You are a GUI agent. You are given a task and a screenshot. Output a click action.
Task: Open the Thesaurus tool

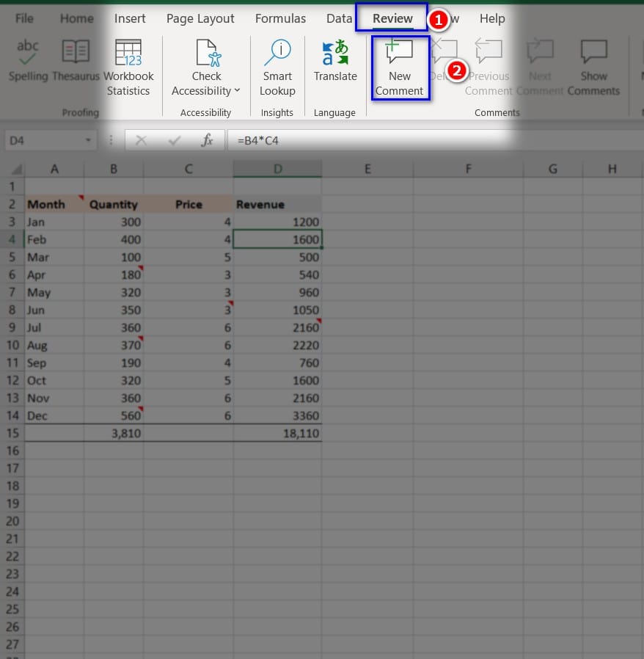76,60
